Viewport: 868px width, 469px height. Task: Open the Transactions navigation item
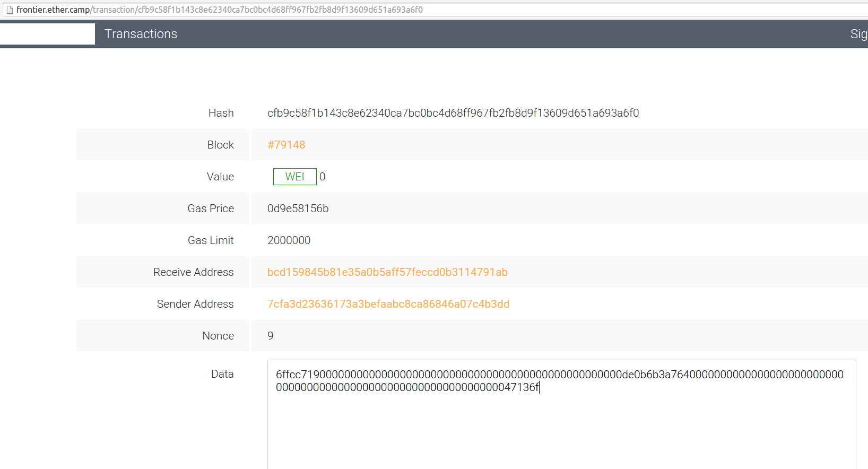pos(141,34)
